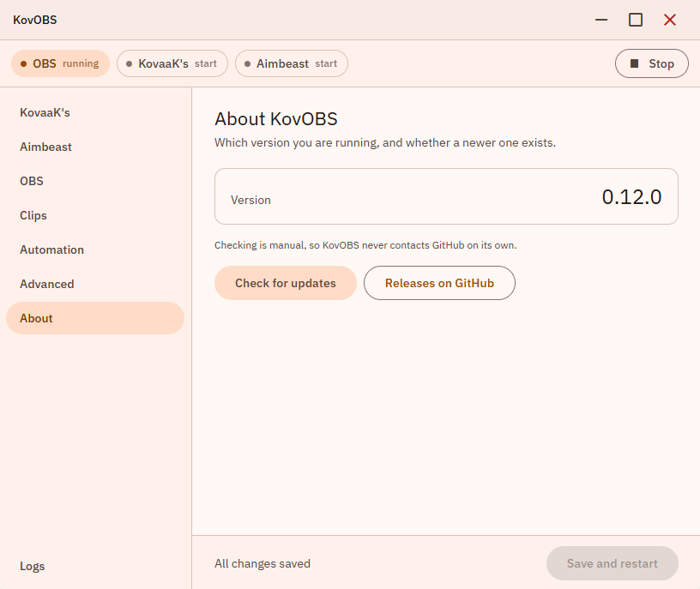This screenshot has height=589, width=700.
Task: Go to the OBS sidebar section
Action: point(95,181)
